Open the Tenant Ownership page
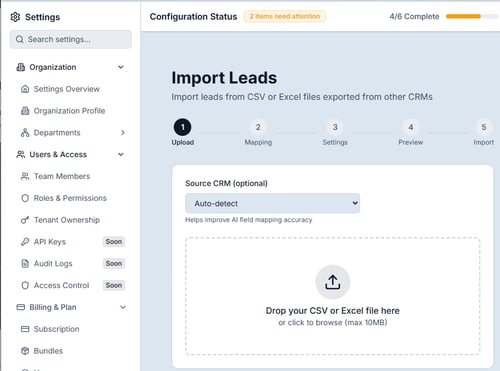The width and height of the screenshot is (500, 371). click(x=67, y=220)
